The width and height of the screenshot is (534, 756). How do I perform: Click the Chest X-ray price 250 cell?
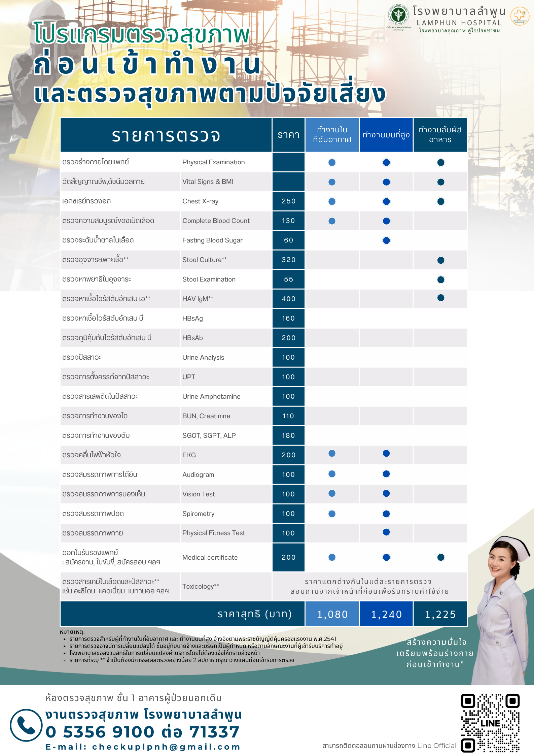[x=288, y=201]
